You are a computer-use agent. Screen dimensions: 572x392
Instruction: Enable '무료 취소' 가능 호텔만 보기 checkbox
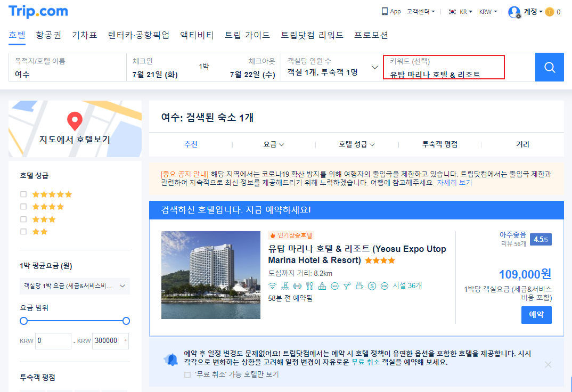tap(187, 374)
